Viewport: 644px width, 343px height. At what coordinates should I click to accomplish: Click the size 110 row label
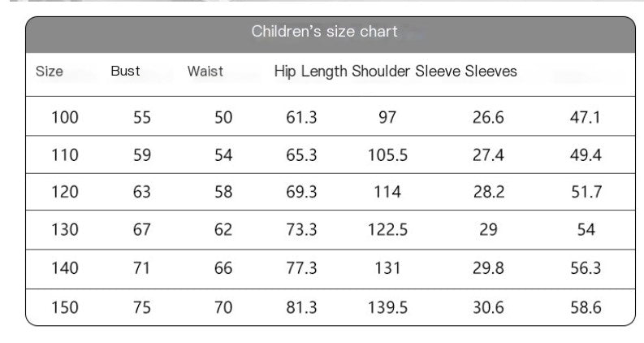click(x=65, y=155)
